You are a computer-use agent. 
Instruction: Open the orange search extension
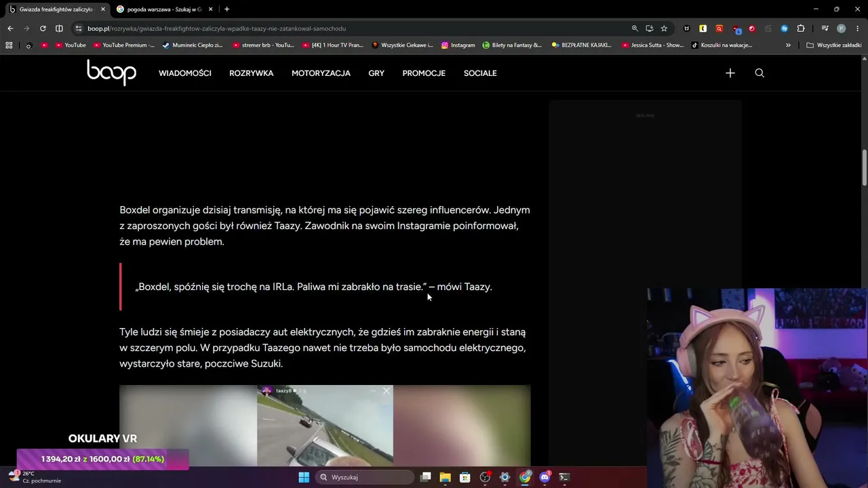[x=719, y=28]
